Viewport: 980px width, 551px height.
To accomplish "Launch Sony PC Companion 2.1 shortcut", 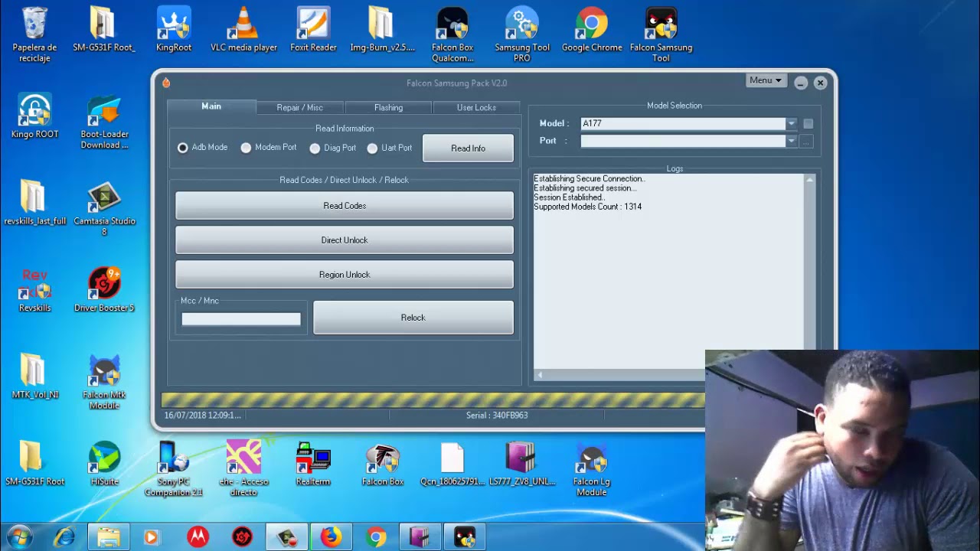I will [x=174, y=469].
